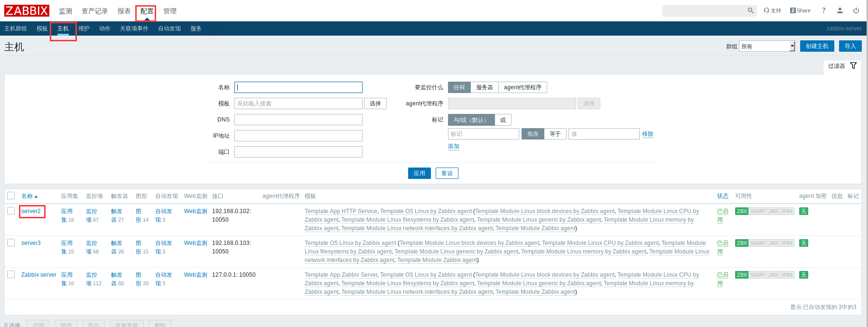Click the IPMI badge in Zabbix server row
Viewport: 868px width, 327px height.
787,275
